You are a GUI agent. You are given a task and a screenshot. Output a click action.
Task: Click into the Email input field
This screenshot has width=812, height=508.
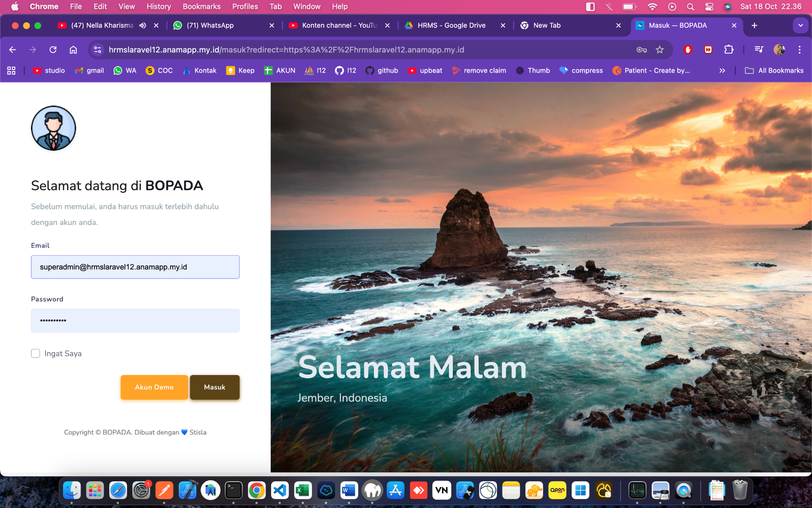135,267
